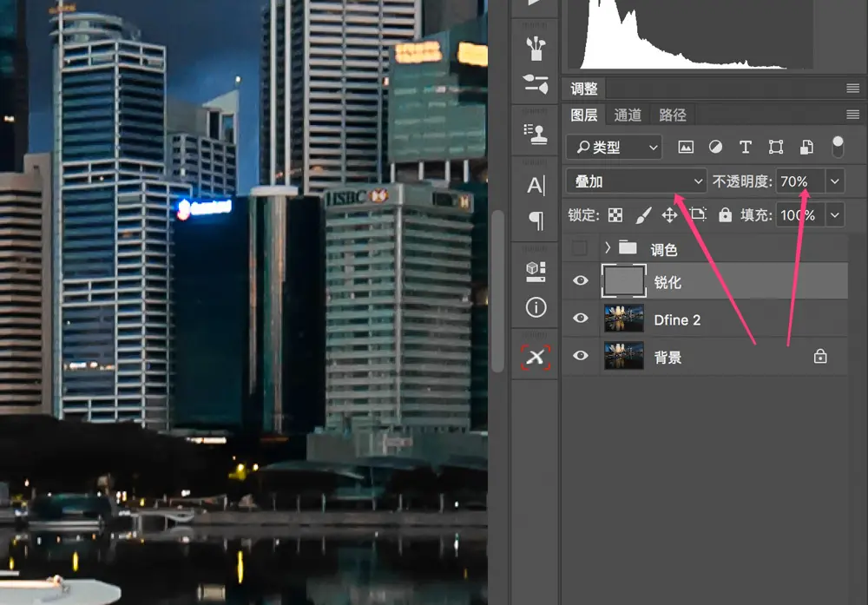Lock image pixels with brush icon
The height and width of the screenshot is (605, 868).
tap(642, 214)
